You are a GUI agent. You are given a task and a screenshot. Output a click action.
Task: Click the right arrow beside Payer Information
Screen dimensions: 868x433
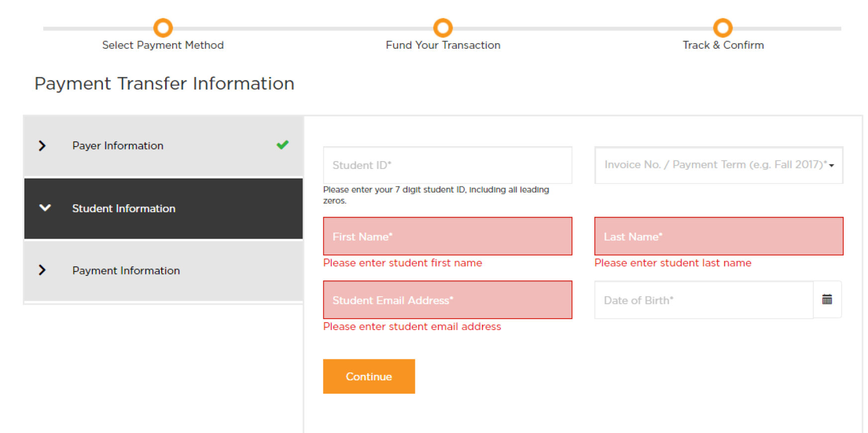(x=42, y=145)
